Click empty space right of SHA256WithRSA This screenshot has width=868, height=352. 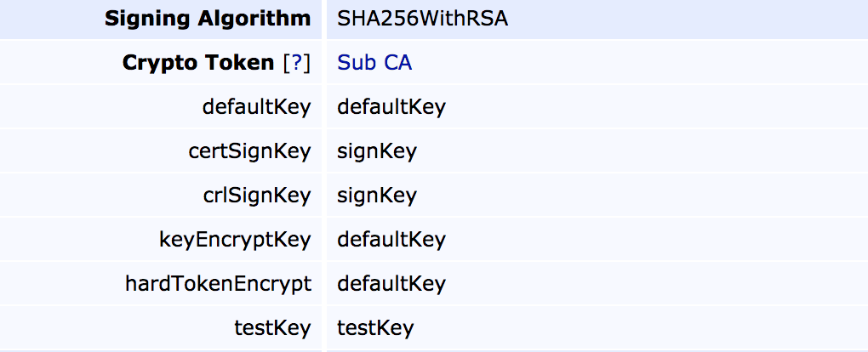[681, 19]
